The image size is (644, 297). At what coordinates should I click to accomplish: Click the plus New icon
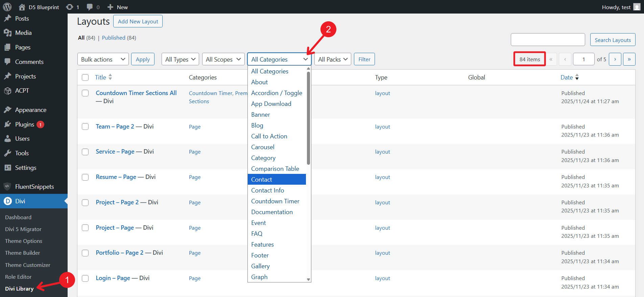pyautogui.click(x=110, y=7)
